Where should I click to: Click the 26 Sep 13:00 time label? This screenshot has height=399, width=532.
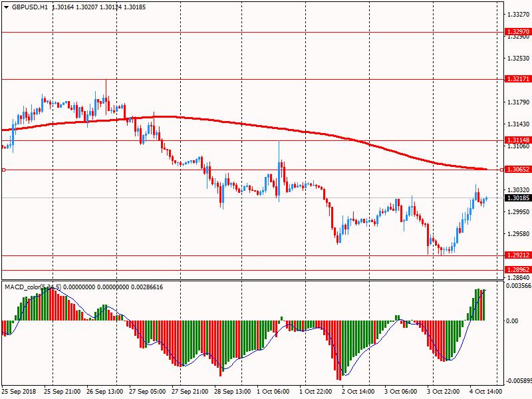pos(105,391)
